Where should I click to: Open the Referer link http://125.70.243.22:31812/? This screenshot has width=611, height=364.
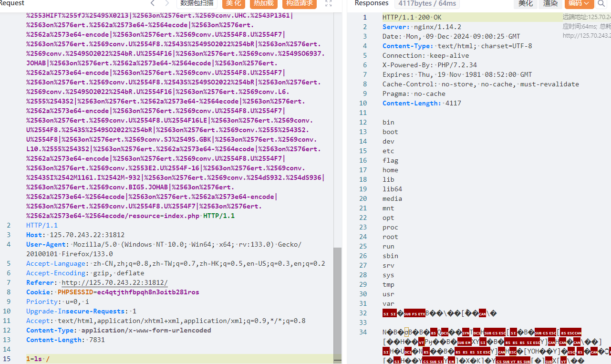pyautogui.click(x=115, y=282)
